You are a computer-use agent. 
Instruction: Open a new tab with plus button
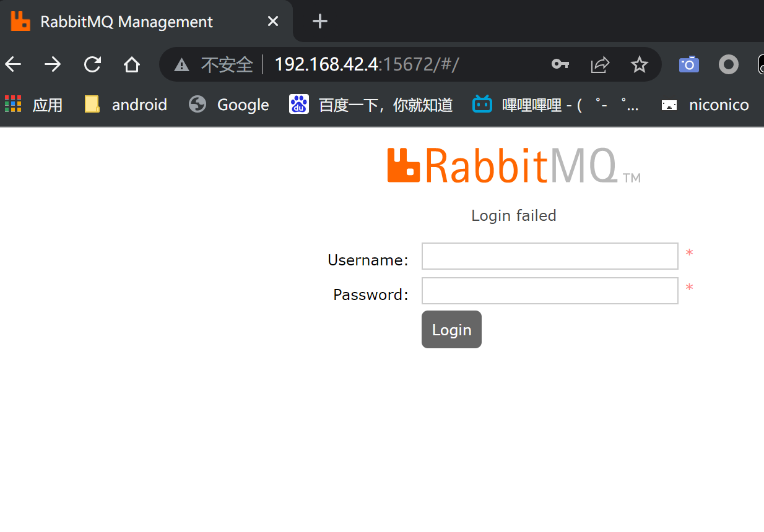point(319,22)
